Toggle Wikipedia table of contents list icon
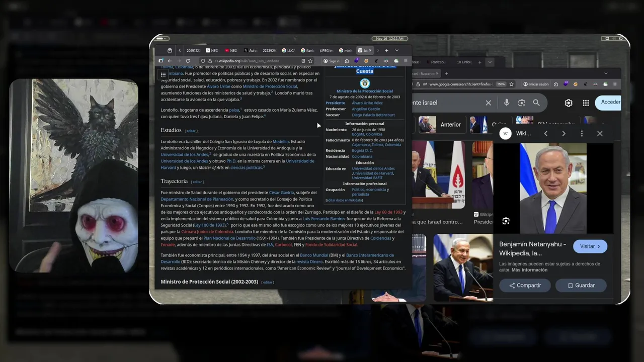 point(163,74)
